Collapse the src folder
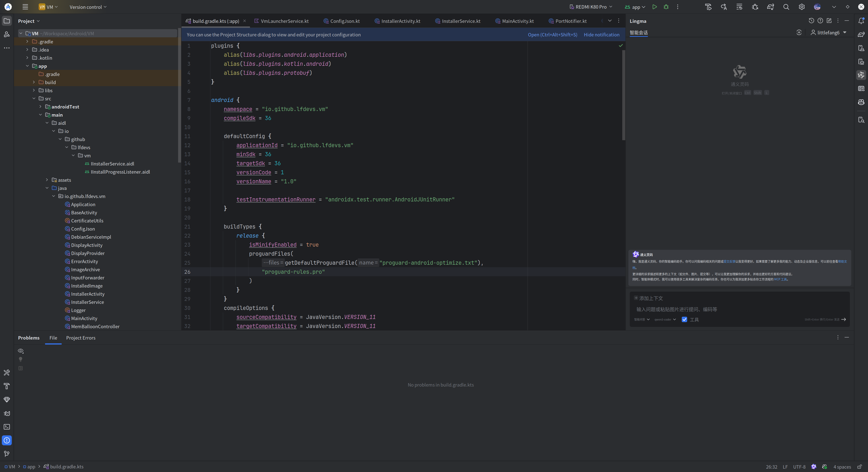 tap(34, 98)
